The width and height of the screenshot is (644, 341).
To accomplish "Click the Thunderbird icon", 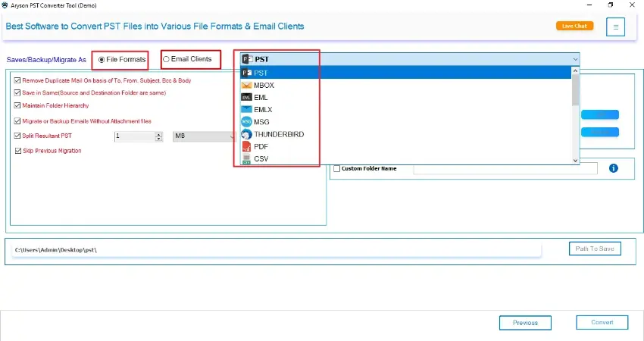I will [246, 134].
